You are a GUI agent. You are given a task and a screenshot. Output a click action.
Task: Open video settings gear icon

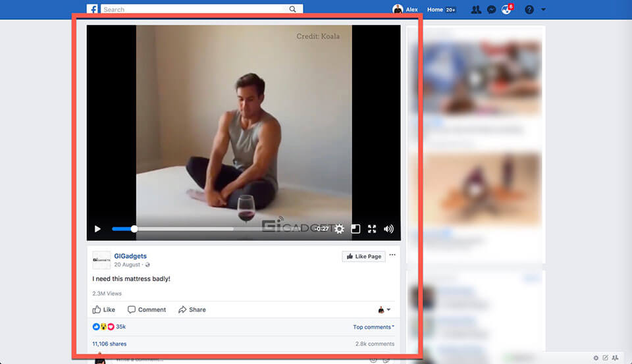(x=340, y=229)
